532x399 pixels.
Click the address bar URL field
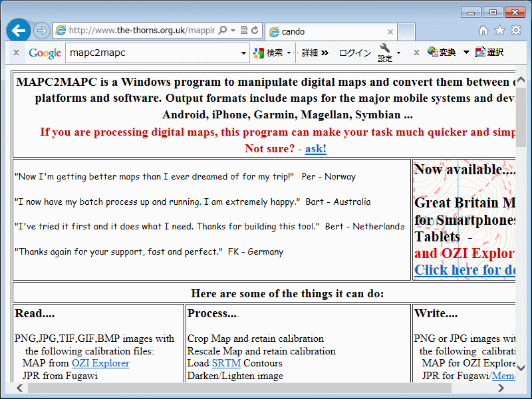click(x=142, y=31)
